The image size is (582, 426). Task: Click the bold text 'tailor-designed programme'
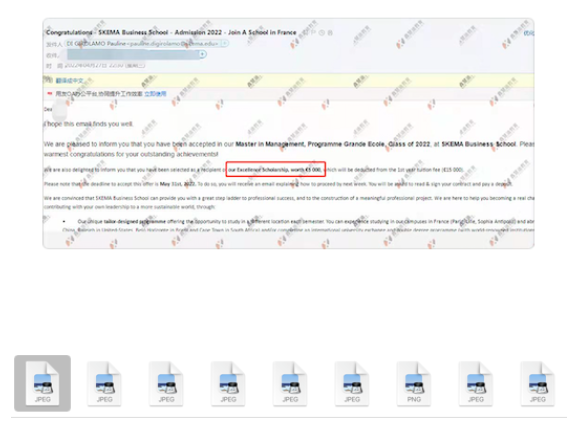(135, 222)
